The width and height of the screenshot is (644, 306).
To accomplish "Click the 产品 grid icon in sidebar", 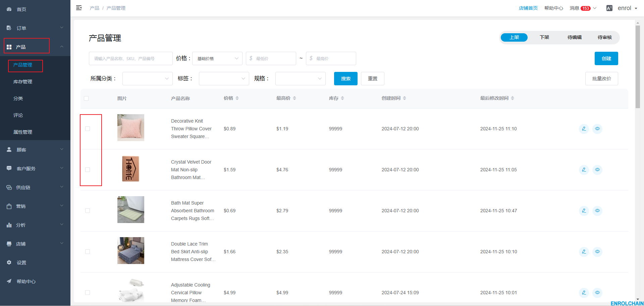I will [x=9, y=47].
